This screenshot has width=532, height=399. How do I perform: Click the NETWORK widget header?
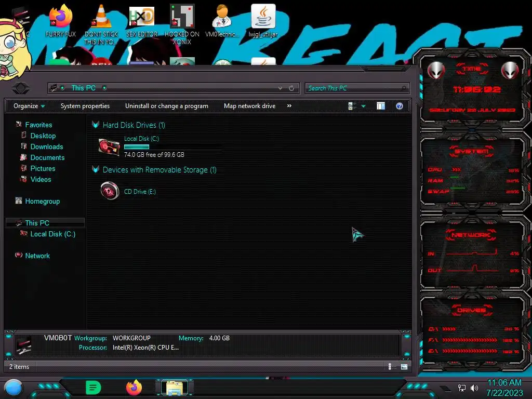point(471,234)
